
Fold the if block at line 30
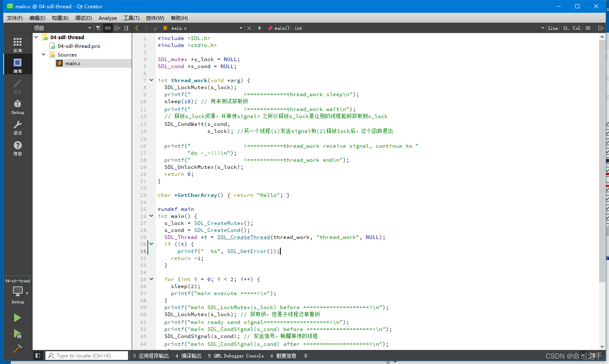[x=152, y=244]
